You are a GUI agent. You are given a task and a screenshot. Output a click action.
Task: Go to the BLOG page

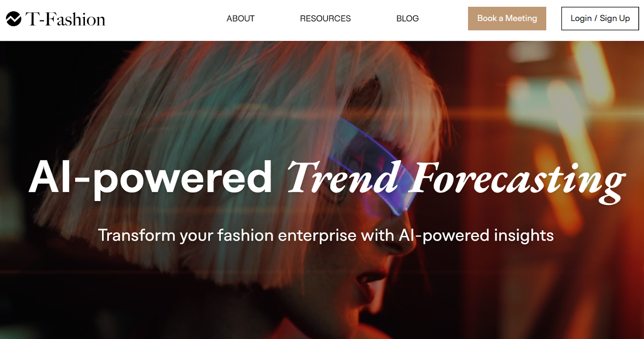pyautogui.click(x=407, y=19)
